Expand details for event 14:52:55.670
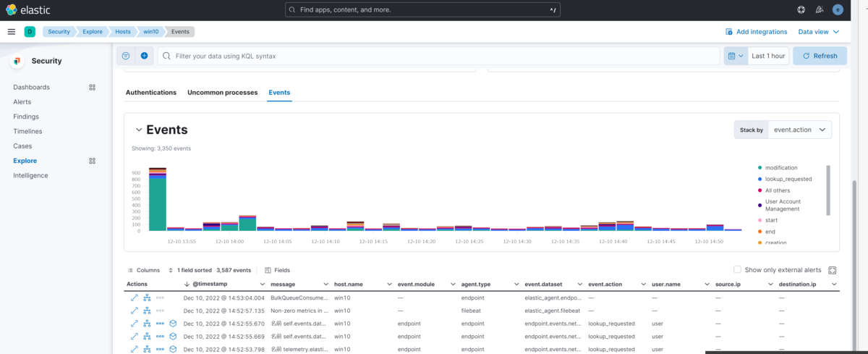The width and height of the screenshot is (868, 354). pyautogui.click(x=134, y=323)
